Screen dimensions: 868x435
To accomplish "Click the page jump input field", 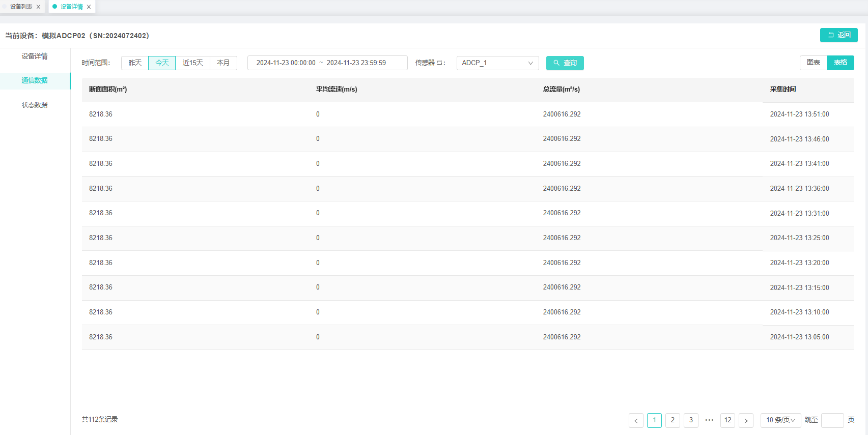I will 832,420.
